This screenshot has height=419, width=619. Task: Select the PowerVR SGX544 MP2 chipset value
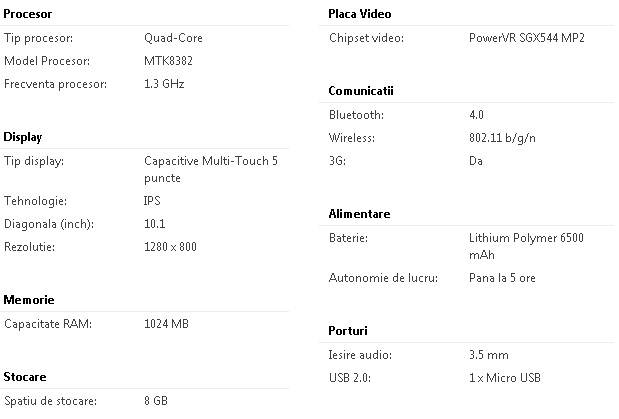pyautogui.click(x=527, y=38)
